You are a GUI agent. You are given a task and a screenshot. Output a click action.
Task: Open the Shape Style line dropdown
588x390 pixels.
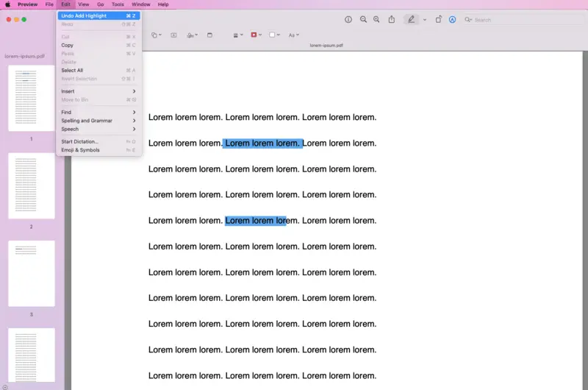point(238,35)
